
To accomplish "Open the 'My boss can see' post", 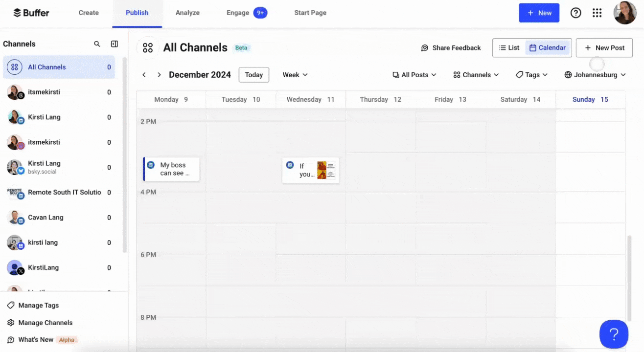I will pyautogui.click(x=172, y=169).
